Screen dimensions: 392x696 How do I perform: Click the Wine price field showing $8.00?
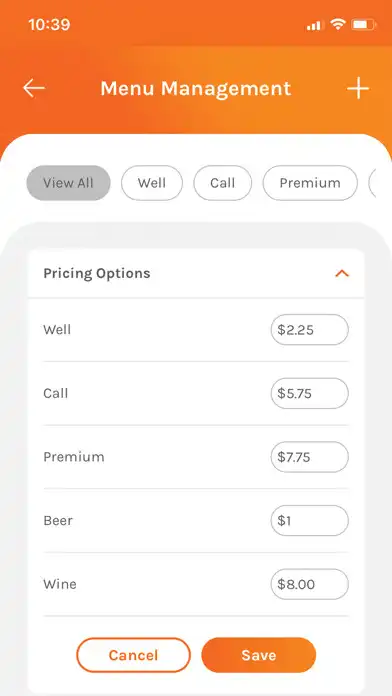pyautogui.click(x=309, y=584)
